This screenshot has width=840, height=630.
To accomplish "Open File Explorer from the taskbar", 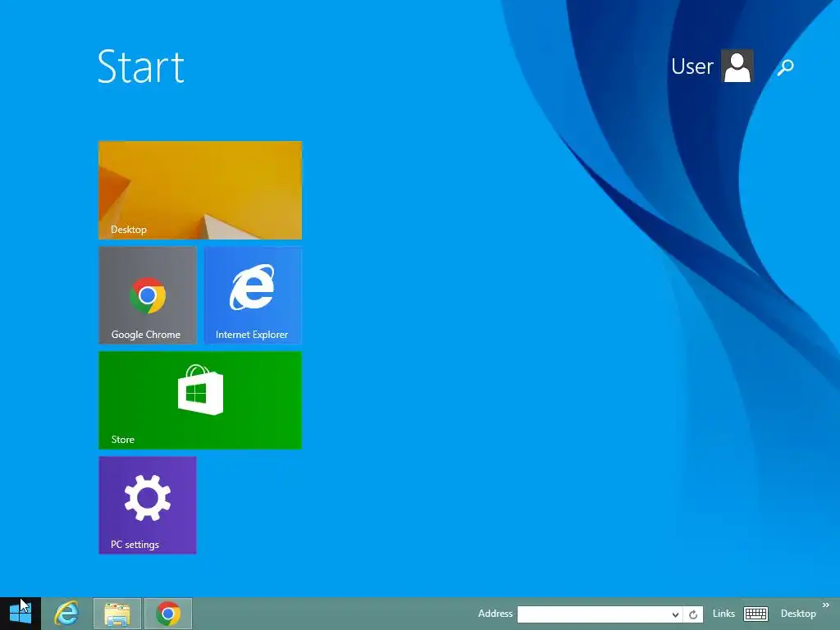I will [117, 614].
